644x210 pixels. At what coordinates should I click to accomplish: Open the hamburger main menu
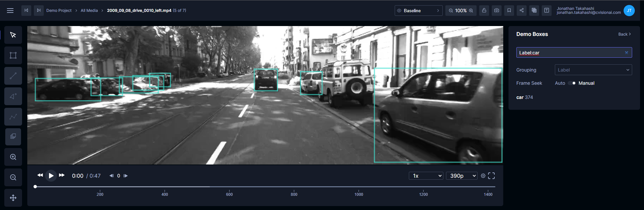(10, 11)
